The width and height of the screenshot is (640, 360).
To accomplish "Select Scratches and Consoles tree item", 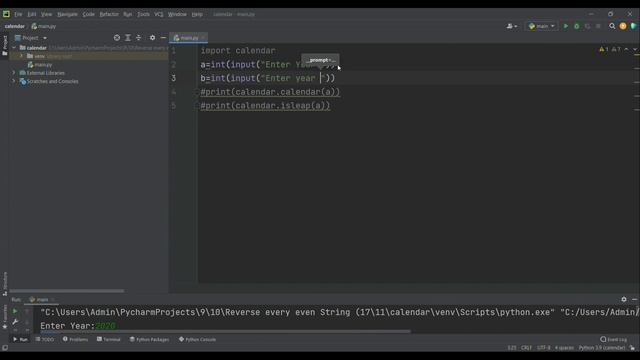I will tap(49, 81).
